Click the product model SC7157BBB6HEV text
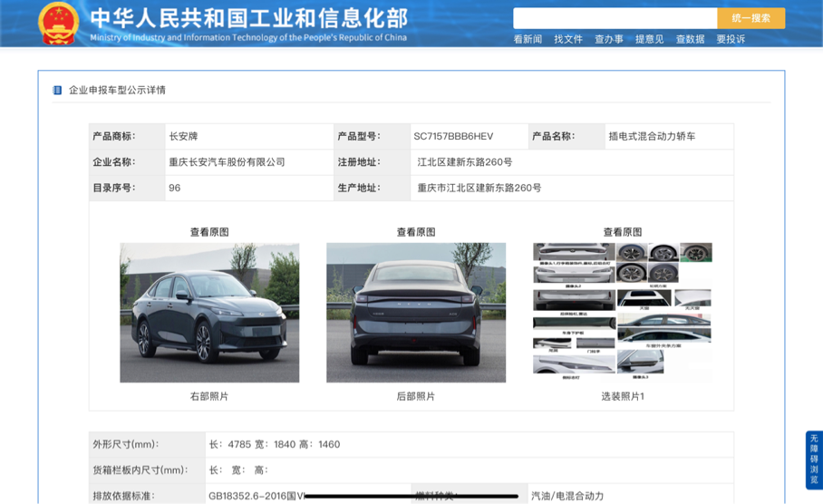Image resolution: width=823 pixels, height=504 pixels. (453, 137)
